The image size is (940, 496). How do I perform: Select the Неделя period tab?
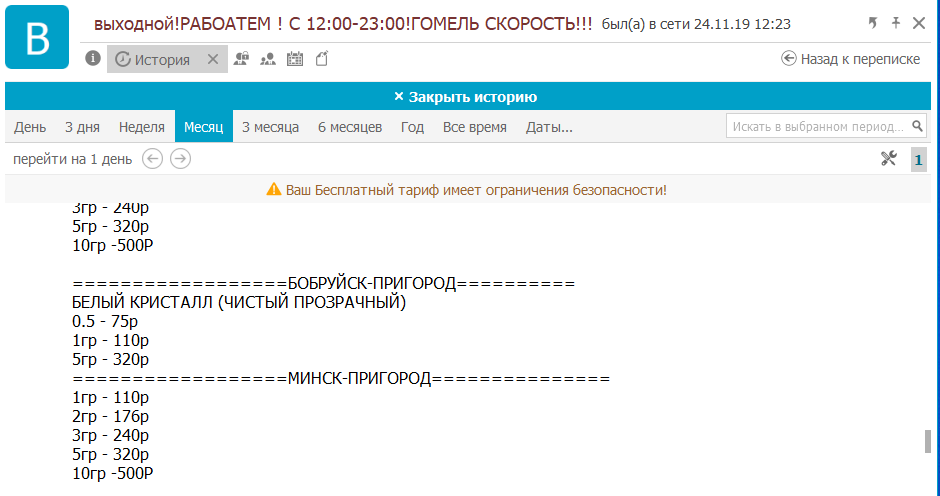[x=142, y=127]
